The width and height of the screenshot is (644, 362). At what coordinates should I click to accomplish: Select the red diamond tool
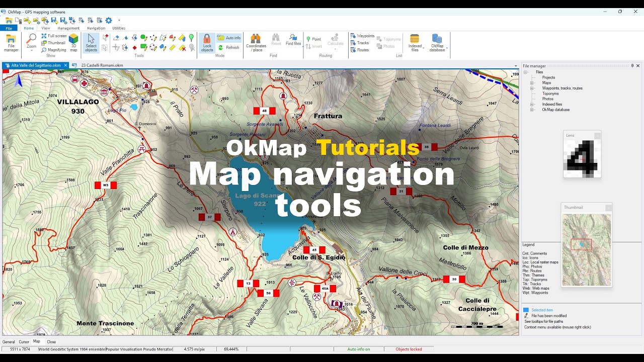tap(134, 48)
